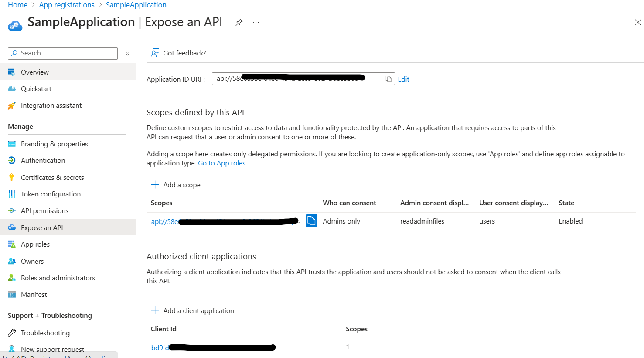Click the Expose an API cloud icon

[x=12, y=227]
